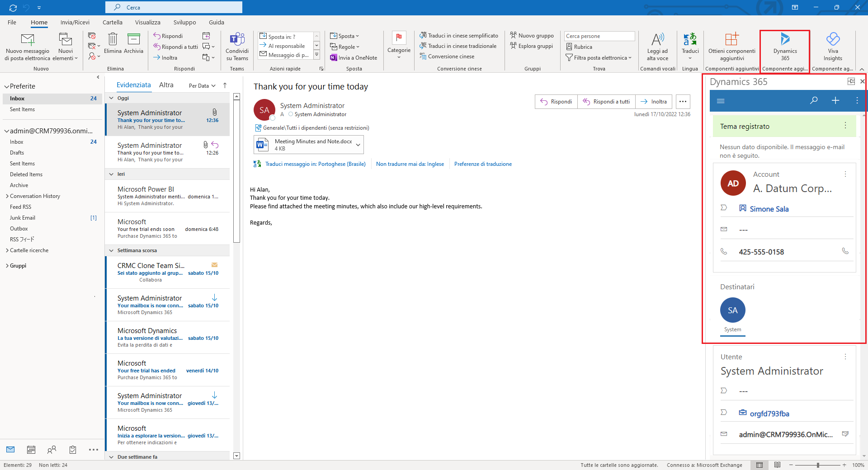The image size is (868, 470).
Task: Open the Dynamics 365 add-in button
Action: [785, 47]
